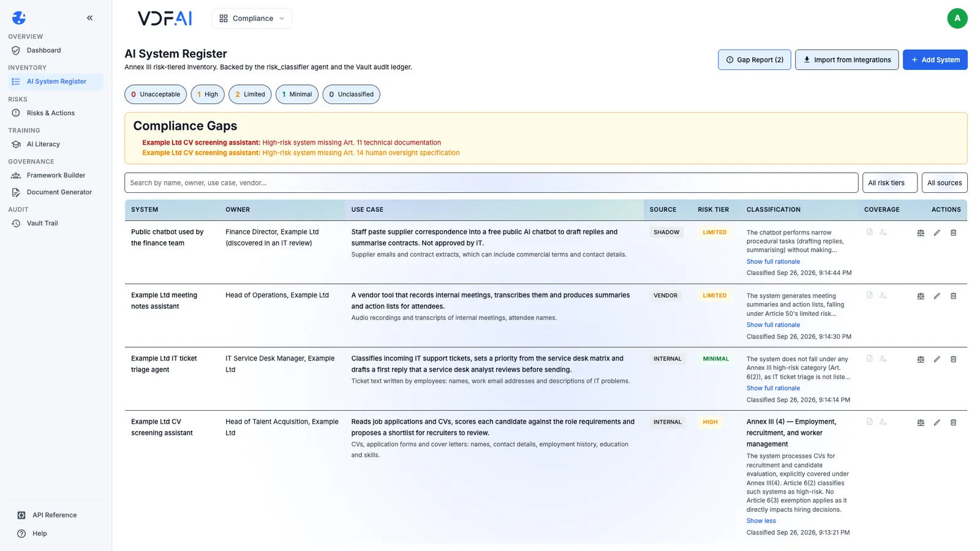Click person coverage icon in CV screening row
This screenshot has height=551, width=980.
pyautogui.click(x=883, y=422)
